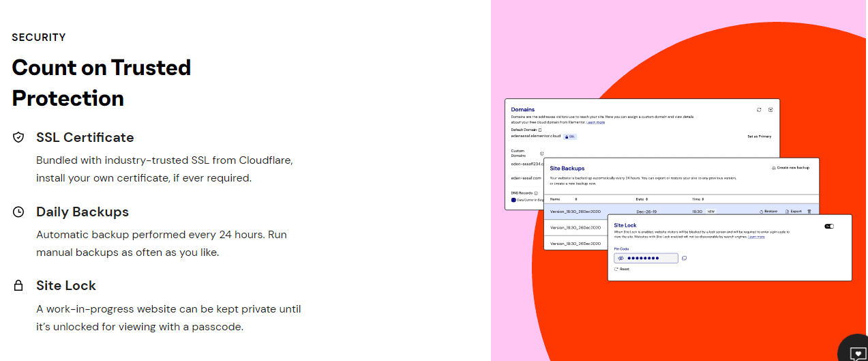Click the padlock icon beside Site Lock heading
The image size is (868, 361).
pyautogui.click(x=18, y=285)
